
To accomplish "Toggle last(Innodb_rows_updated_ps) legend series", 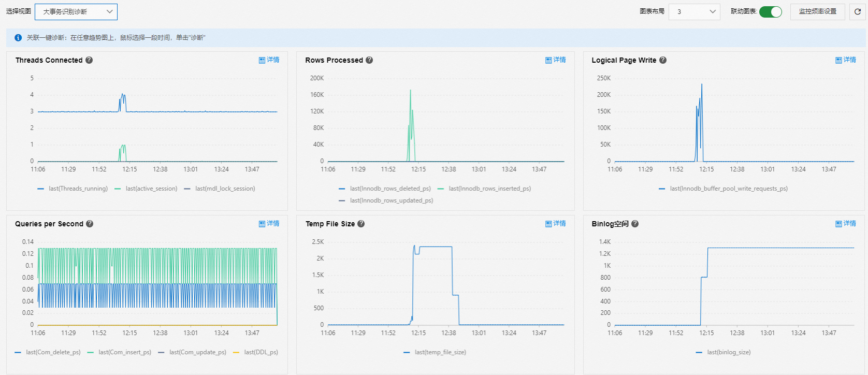I will [386, 200].
